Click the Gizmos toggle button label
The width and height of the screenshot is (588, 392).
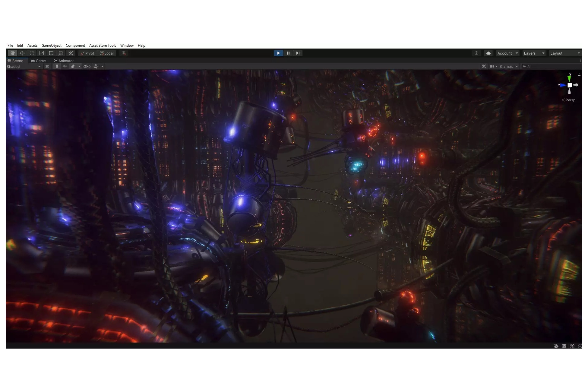(506, 66)
